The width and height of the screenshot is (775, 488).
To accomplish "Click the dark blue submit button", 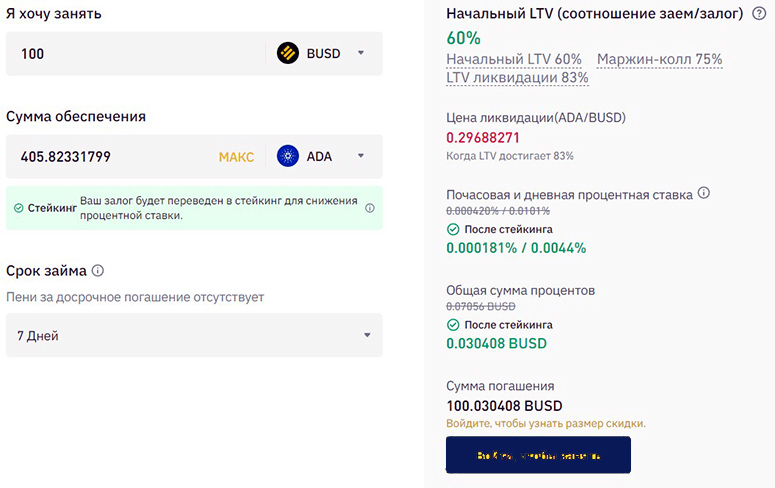I will click(x=538, y=455).
